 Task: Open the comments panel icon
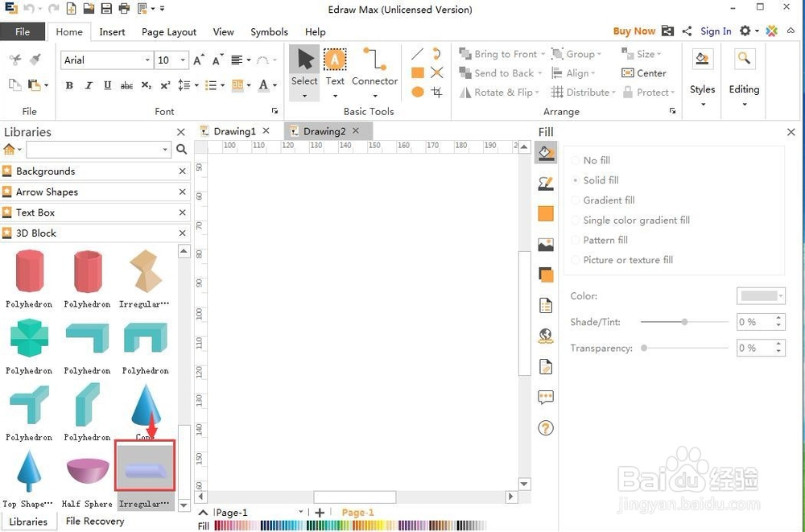coord(546,397)
